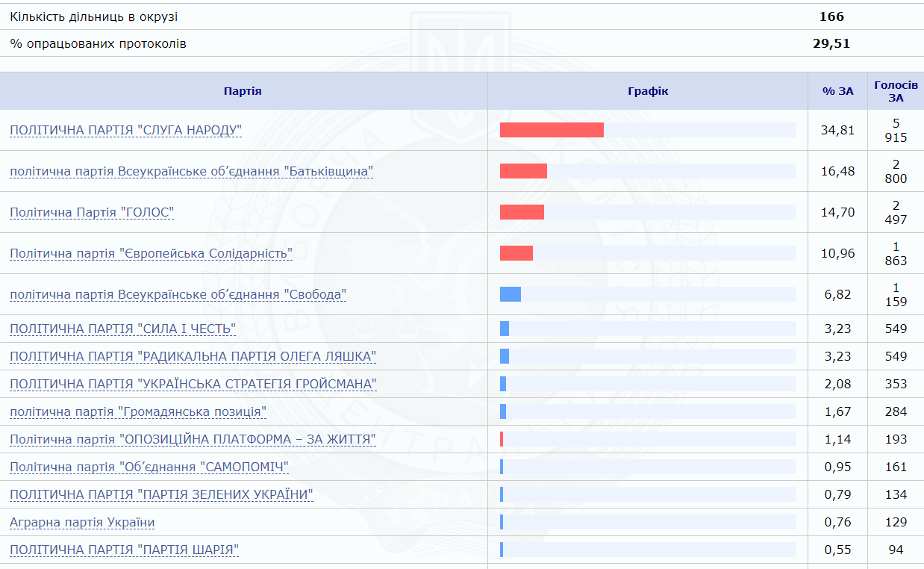Click the vote count 134
The image size is (924, 569).
point(896,494)
